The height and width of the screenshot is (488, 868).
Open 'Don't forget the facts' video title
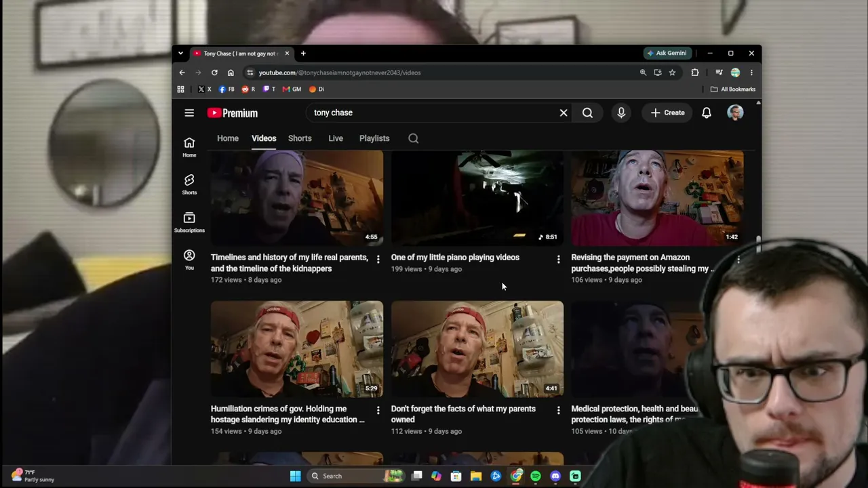click(x=463, y=414)
